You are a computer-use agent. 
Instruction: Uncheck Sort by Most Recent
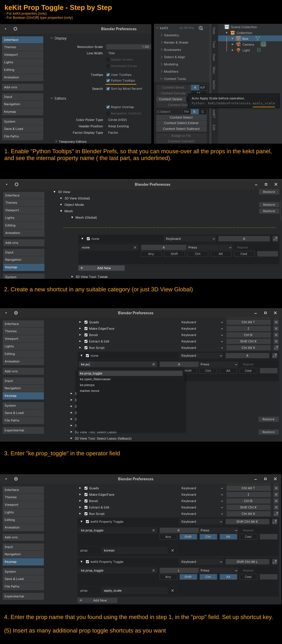pos(108,89)
